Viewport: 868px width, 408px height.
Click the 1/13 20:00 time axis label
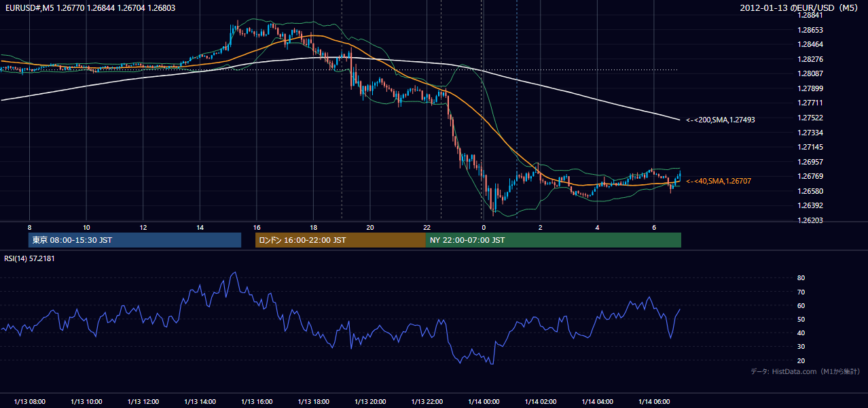[370, 402]
